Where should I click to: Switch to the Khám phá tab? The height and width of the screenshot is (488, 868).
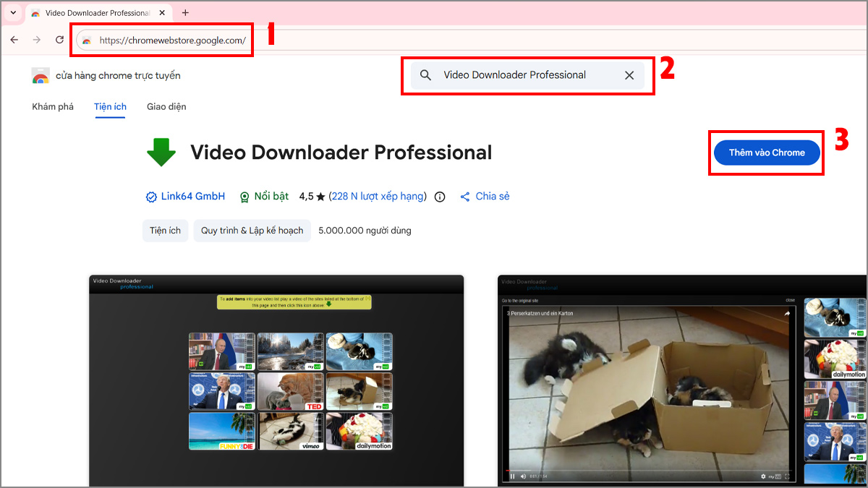coord(52,106)
